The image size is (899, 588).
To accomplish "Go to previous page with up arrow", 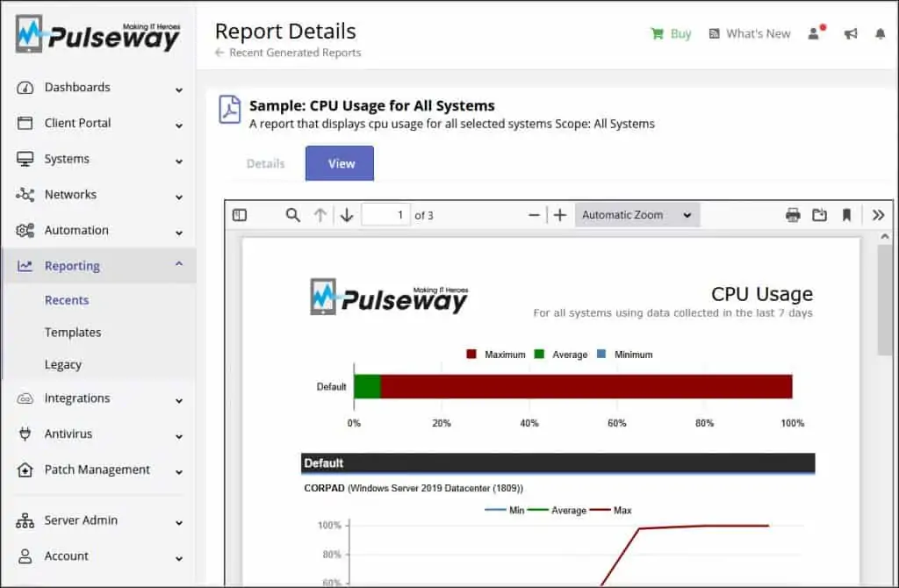I will [x=320, y=215].
